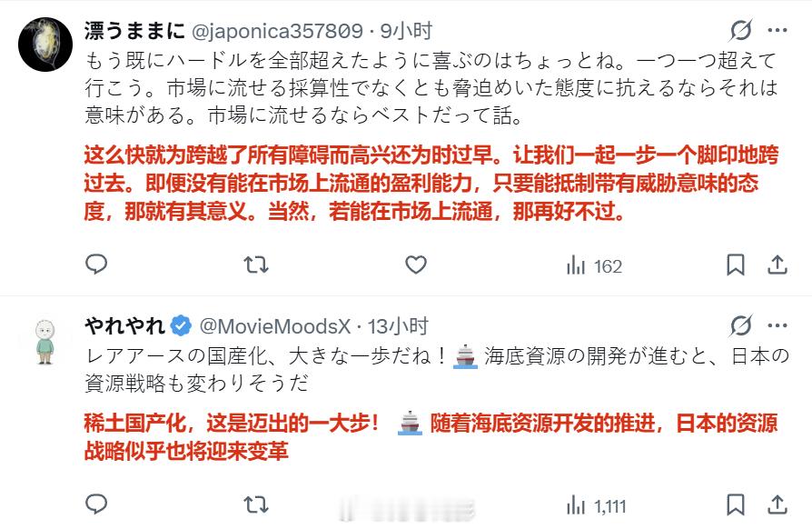Open the jellyfish profile avatar
Viewport: 812px width, 529px height.
45,45
